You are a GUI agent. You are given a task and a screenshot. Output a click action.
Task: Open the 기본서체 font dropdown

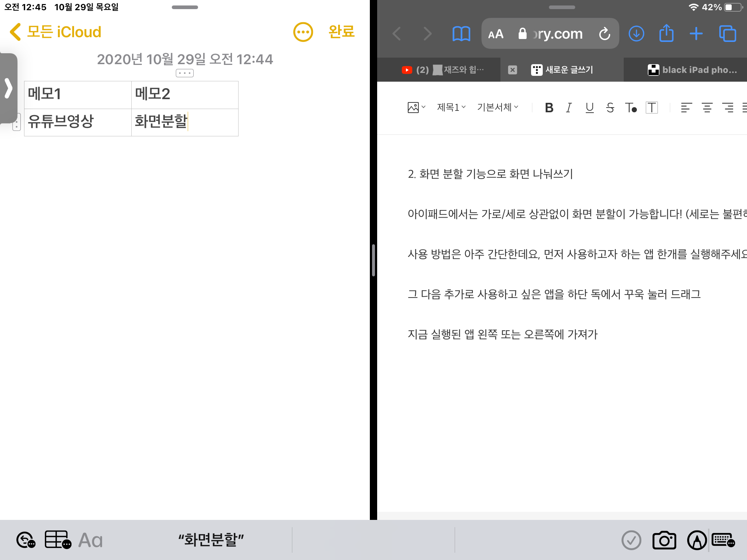(x=498, y=107)
